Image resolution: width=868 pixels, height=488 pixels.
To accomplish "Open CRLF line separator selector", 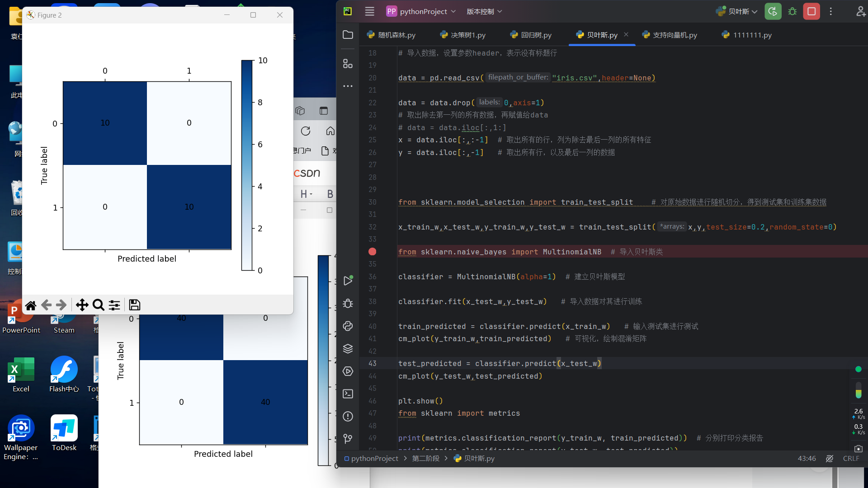I will tap(851, 459).
